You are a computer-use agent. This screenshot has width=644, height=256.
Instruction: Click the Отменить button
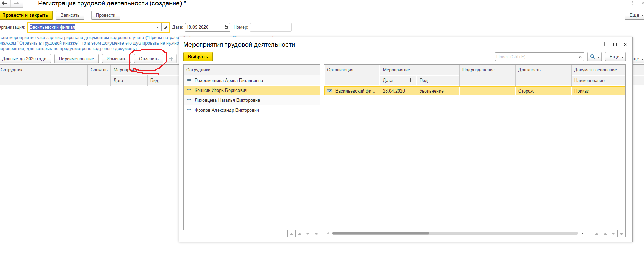149,59
